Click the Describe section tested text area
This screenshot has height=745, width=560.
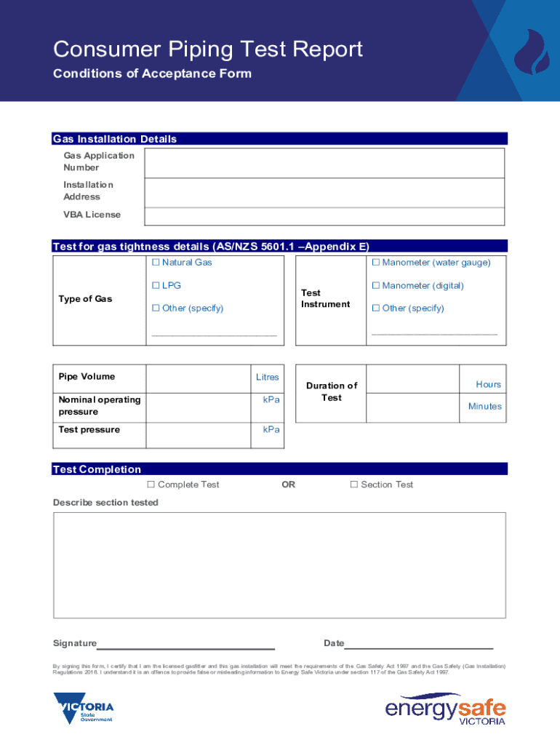point(279,565)
